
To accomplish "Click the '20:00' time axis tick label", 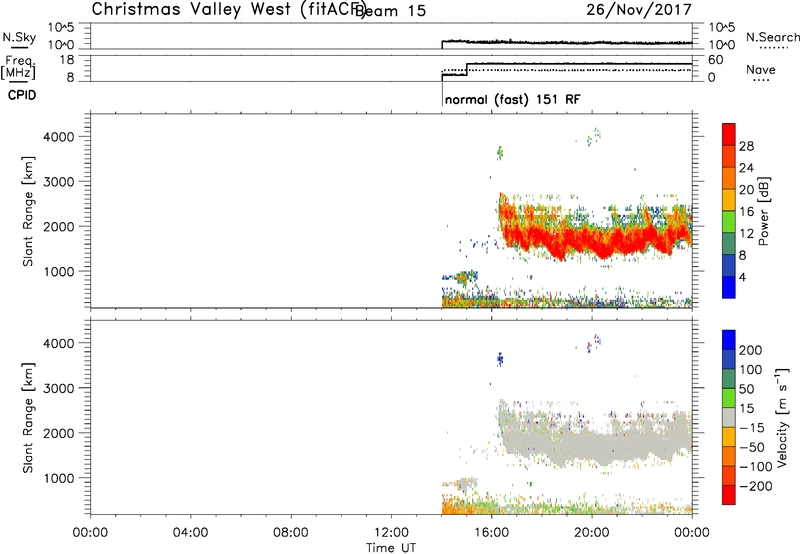I will click(x=591, y=533).
